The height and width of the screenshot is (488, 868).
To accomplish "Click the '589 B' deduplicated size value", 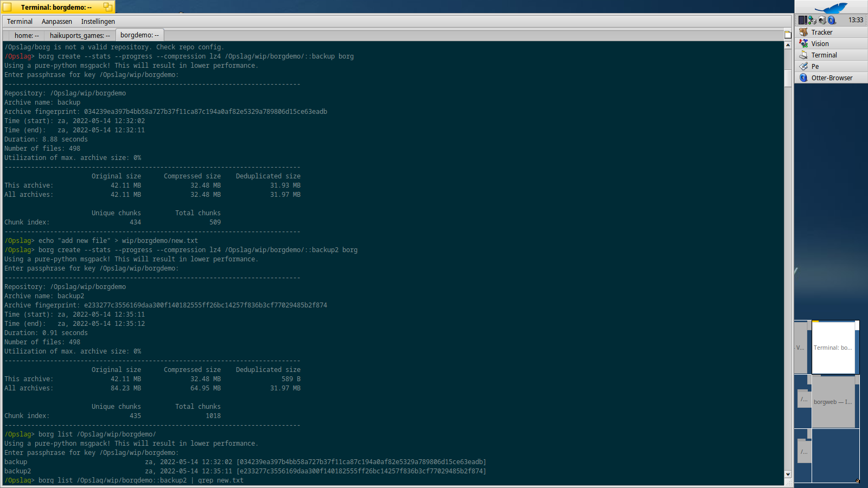I will 291,379.
